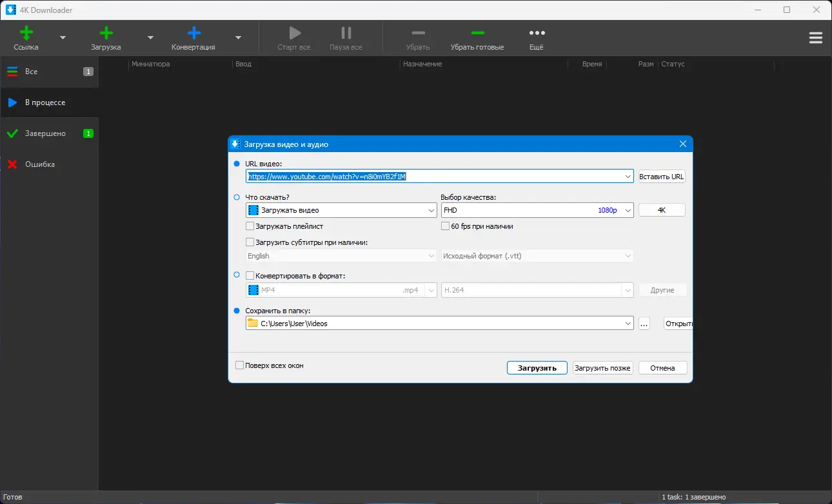Click the Убрать готовые green minus icon
This screenshot has height=504, width=832.
pos(477,34)
